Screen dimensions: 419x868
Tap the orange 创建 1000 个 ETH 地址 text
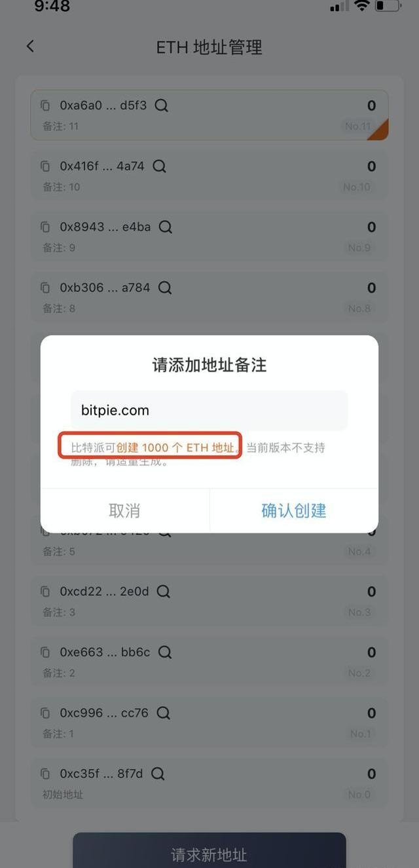point(175,448)
